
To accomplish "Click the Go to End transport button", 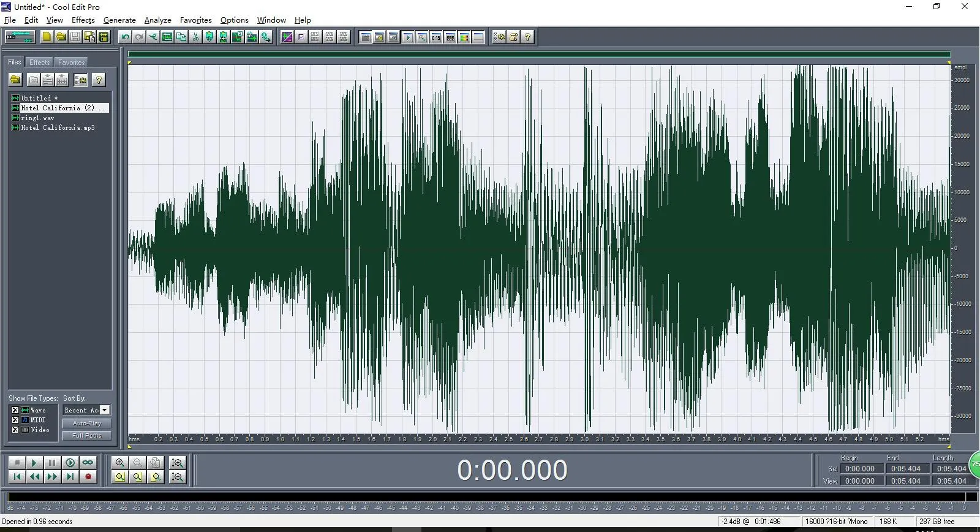I will pos(70,477).
